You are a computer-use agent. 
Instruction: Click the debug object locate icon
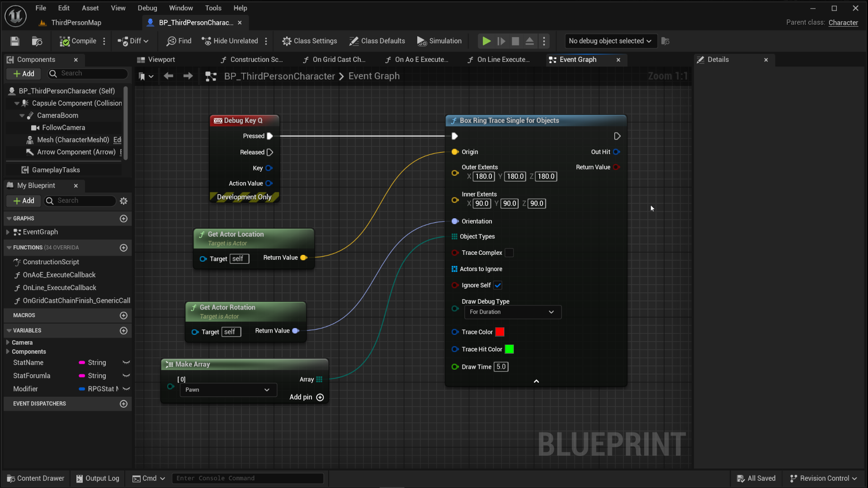point(665,41)
